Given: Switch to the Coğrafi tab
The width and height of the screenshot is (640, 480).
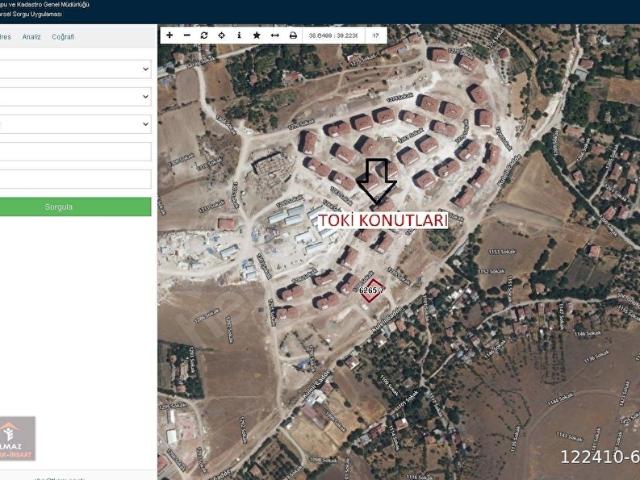Looking at the screenshot, I should (x=63, y=37).
